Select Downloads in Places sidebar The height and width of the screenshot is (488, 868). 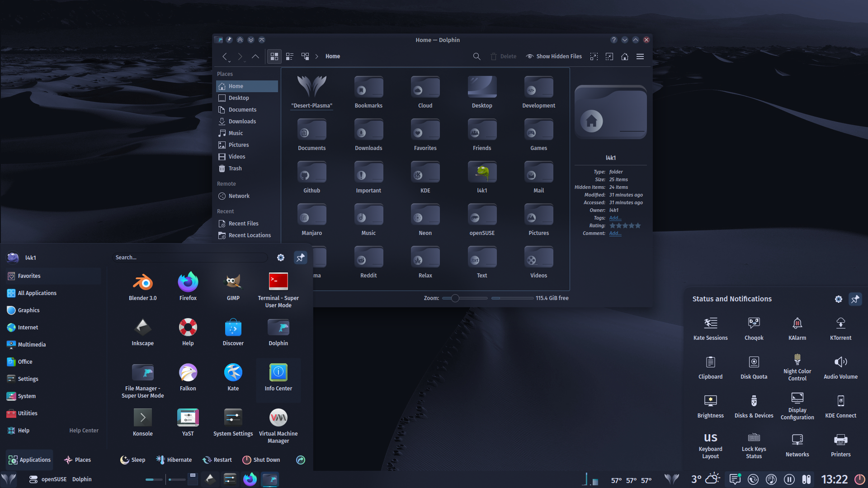pyautogui.click(x=247, y=122)
